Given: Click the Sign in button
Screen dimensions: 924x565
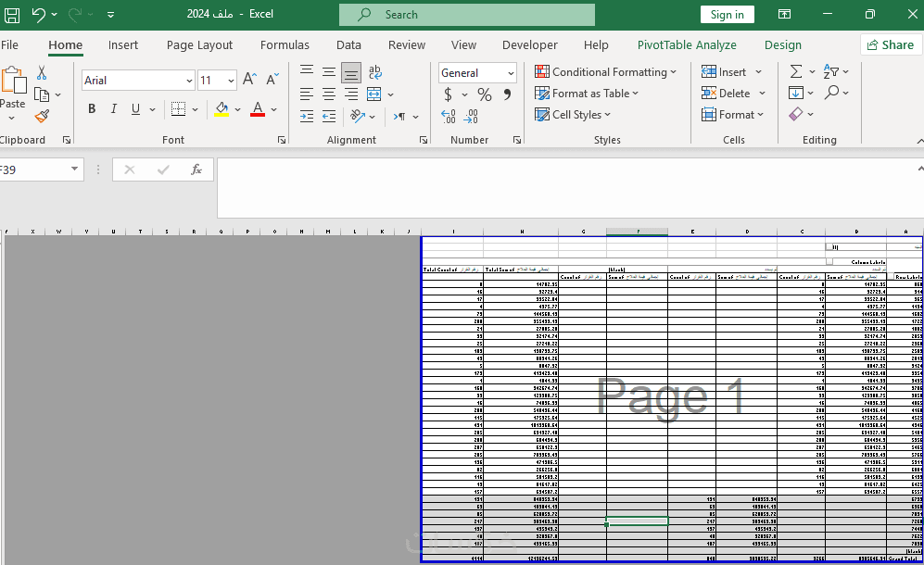Looking at the screenshot, I should tap(728, 15).
